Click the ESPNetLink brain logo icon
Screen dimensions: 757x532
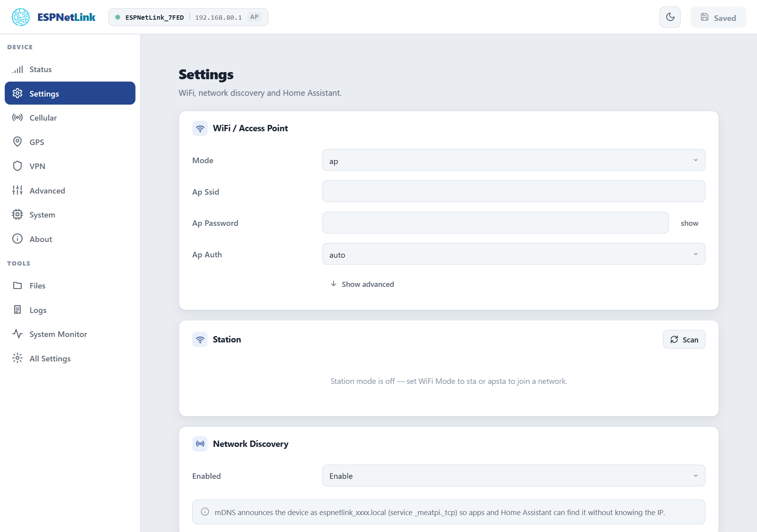coord(21,17)
